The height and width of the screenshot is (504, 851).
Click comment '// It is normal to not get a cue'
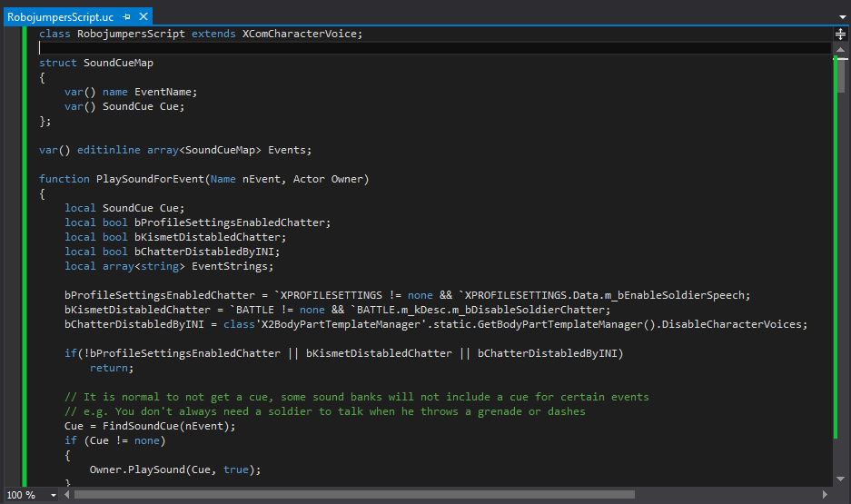tap(169, 397)
